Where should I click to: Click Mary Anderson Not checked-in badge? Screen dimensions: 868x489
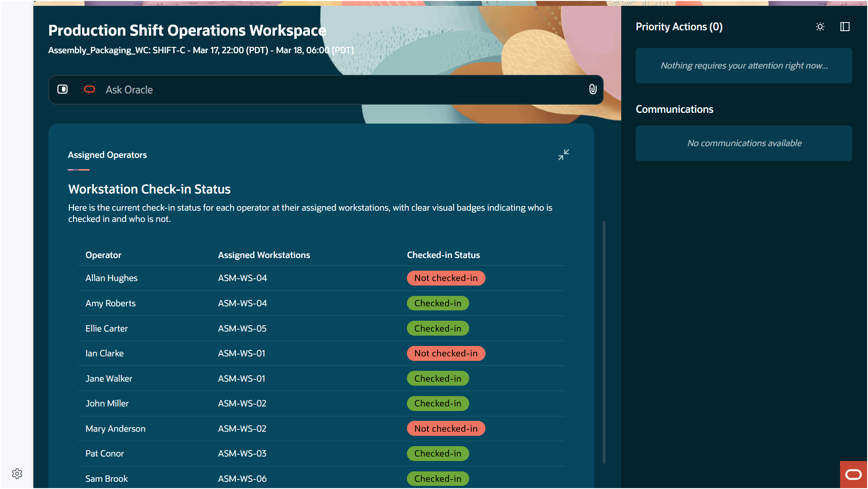pyautogui.click(x=446, y=429)
